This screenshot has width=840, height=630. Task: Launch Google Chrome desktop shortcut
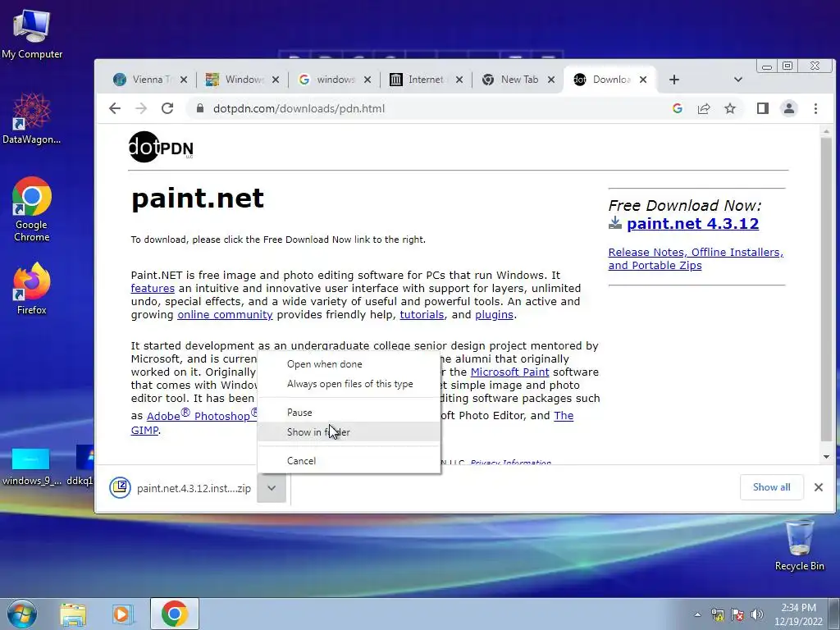click(x=32, y=209)
